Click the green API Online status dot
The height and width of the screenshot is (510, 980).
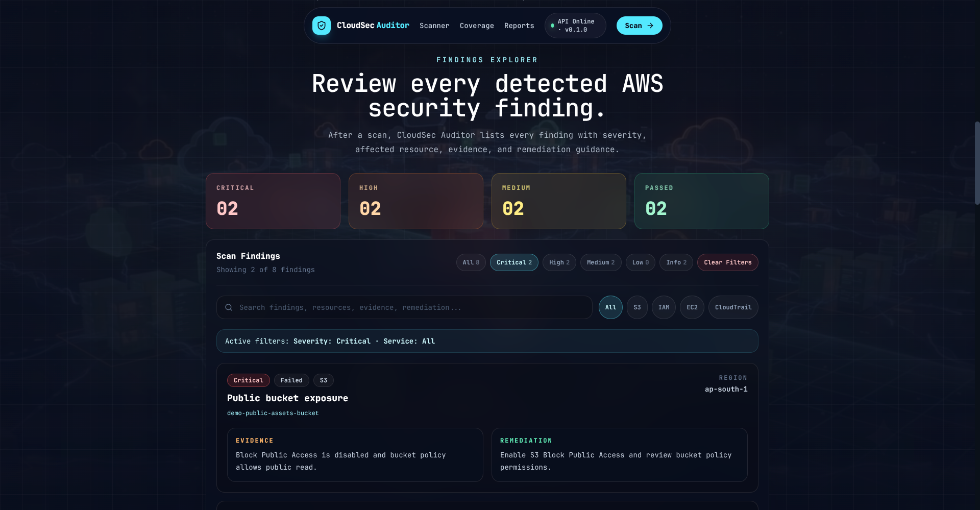(x=552, y=26)
